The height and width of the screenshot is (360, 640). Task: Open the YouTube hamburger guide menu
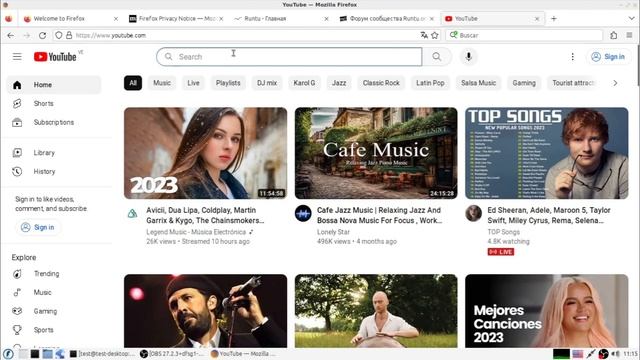(x=17, y=57)
